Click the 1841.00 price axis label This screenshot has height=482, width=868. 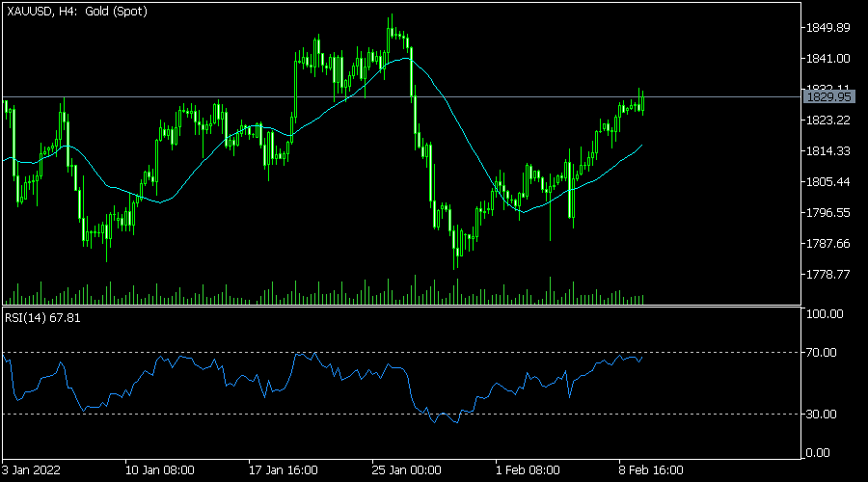pos(828,59)
